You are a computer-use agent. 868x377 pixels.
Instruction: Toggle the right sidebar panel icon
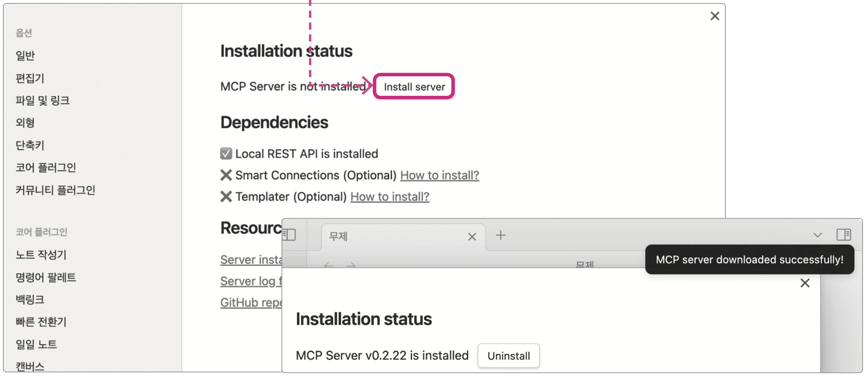(843, 235)
